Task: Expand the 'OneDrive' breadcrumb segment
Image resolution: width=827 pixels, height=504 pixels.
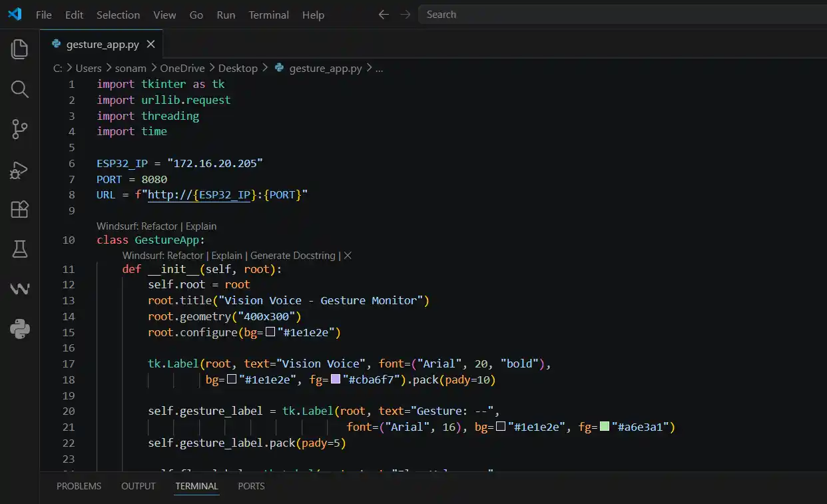Action: tap(182, 68)
